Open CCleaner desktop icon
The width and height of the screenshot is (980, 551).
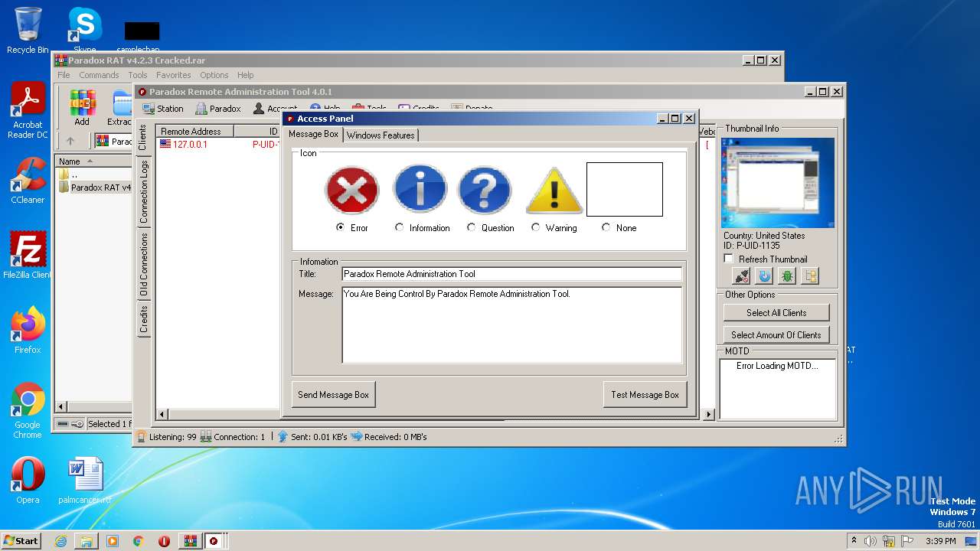point(28,181)
